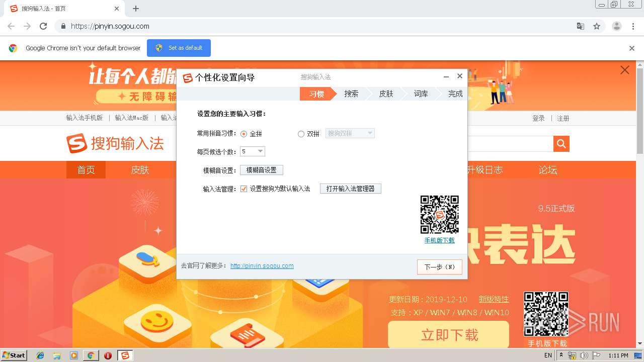Image resolution: width=644 pixels, height=362 pixels.
Task: Reload the page in Chrome
Action: coord(43,26)
